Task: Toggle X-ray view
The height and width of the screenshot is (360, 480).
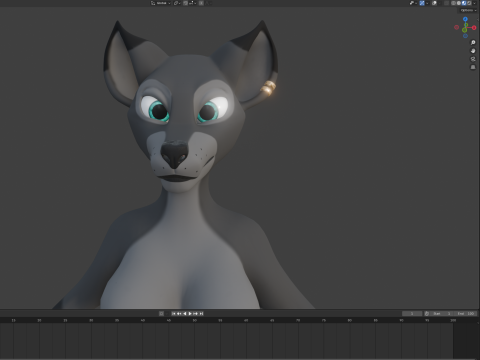Action: 446,3
